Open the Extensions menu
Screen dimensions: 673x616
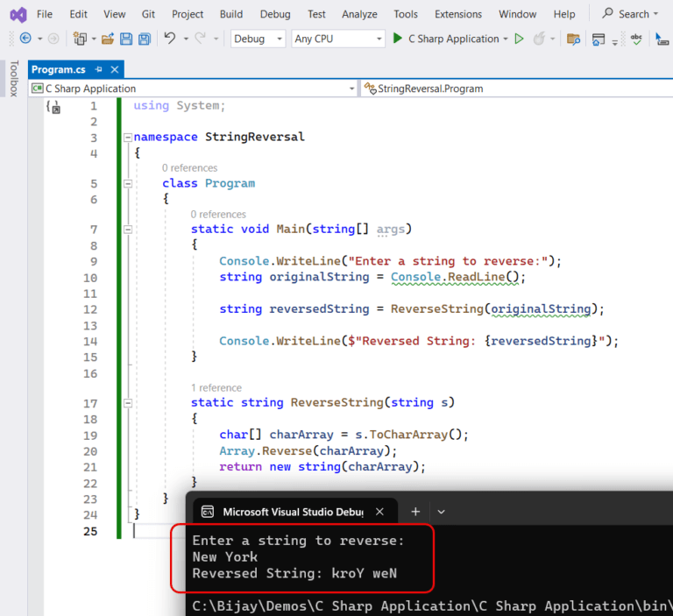click(458, 14)
